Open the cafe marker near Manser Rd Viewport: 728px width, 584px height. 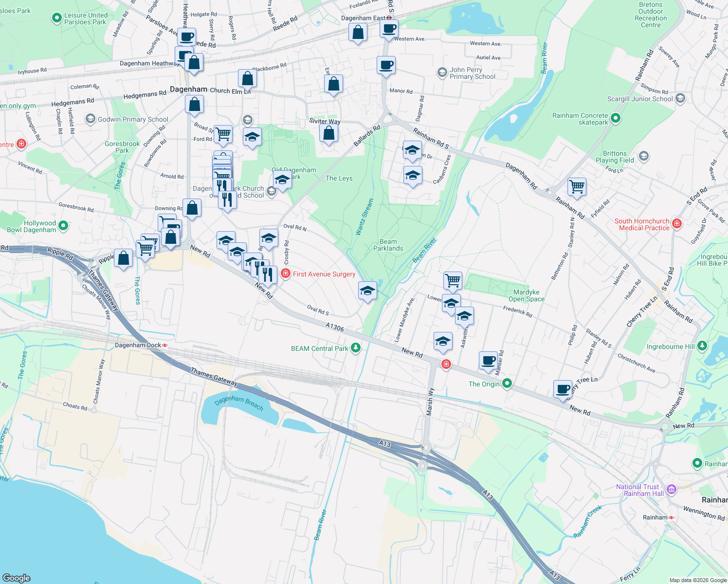tap(488, 361)
